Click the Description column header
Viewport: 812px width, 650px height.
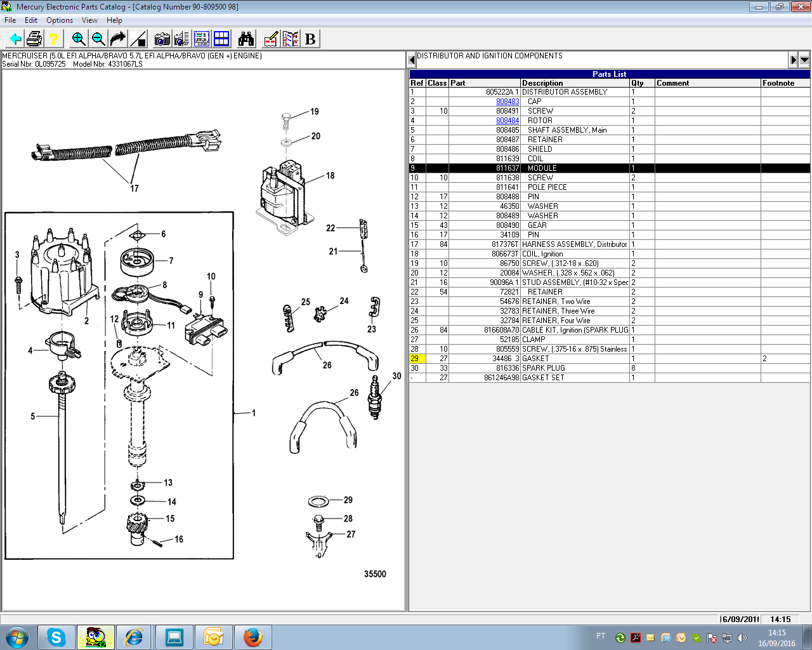point(575,83)
